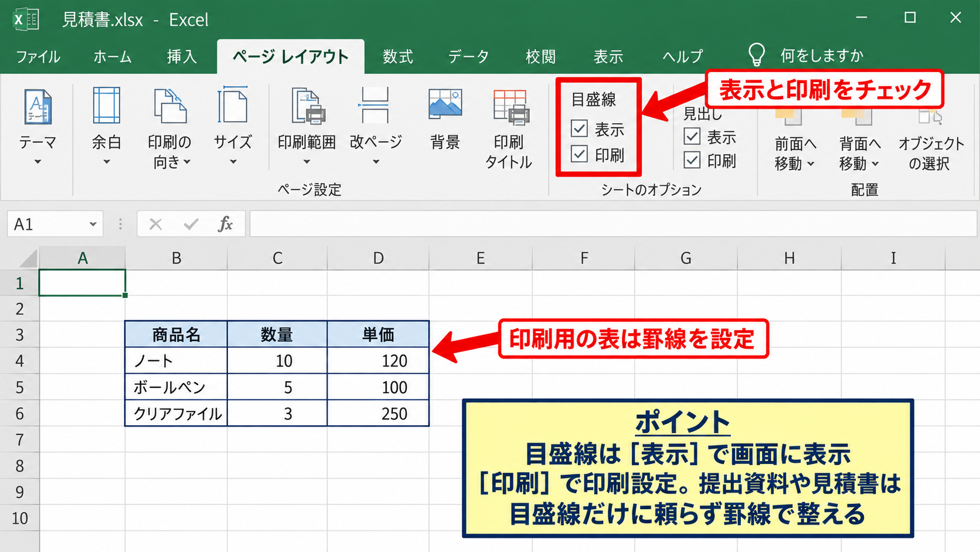Select row 5 header
Screen dimensions: 980x552
point(20,387)
